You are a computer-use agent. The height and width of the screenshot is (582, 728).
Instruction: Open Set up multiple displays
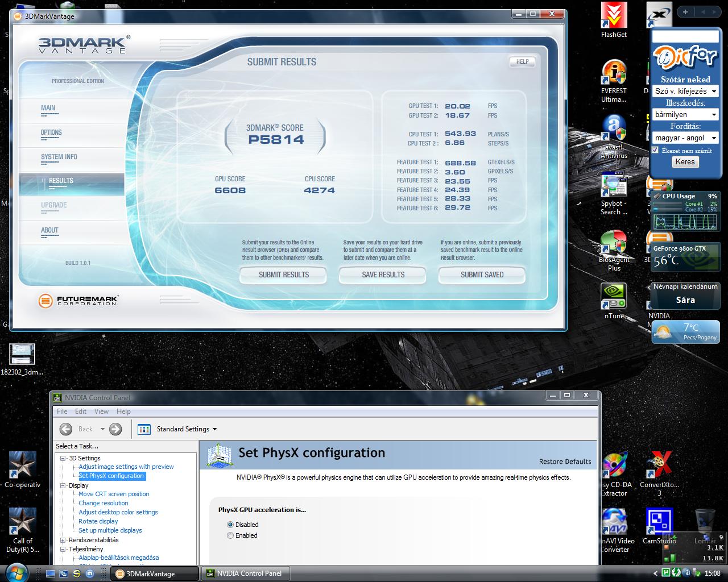coord(110,530)
